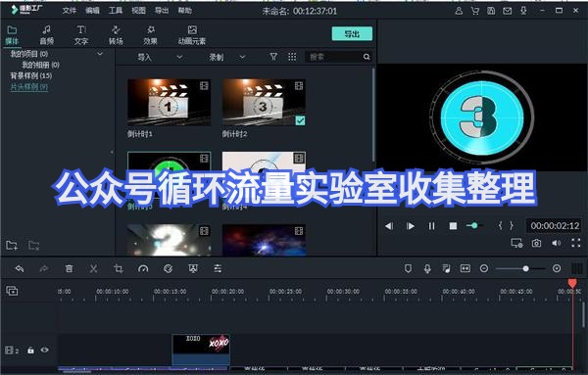588x375 pixels.
Task: Play the preview
Action: coord(411,226)
